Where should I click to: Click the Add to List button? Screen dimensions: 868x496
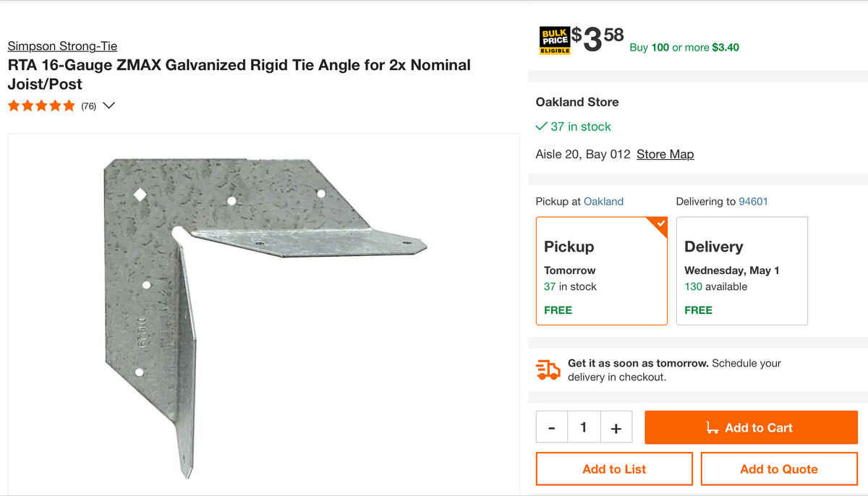tap(613, 469)
